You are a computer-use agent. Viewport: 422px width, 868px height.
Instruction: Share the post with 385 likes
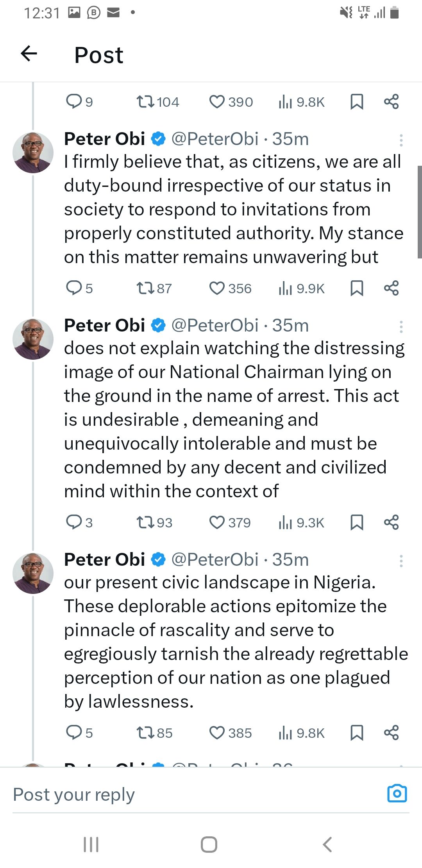click(391, 733)
